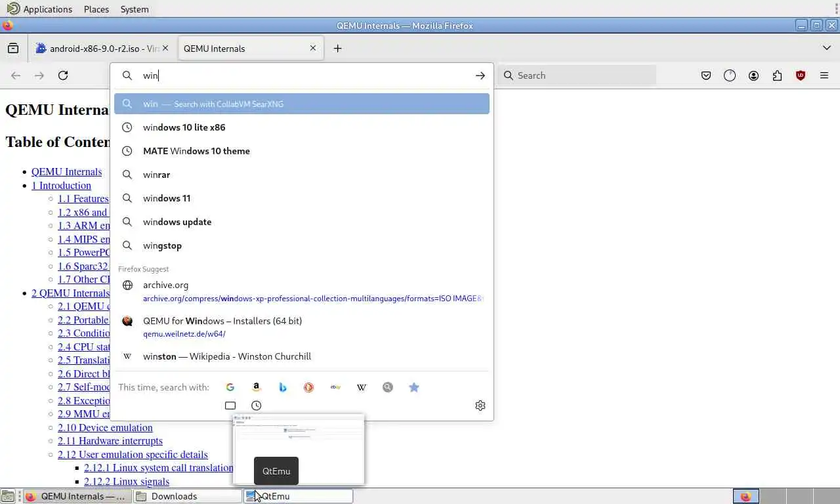The image size is (840, 504).
Task: Search bookmarks using the star icon
Action: point(414,387)
